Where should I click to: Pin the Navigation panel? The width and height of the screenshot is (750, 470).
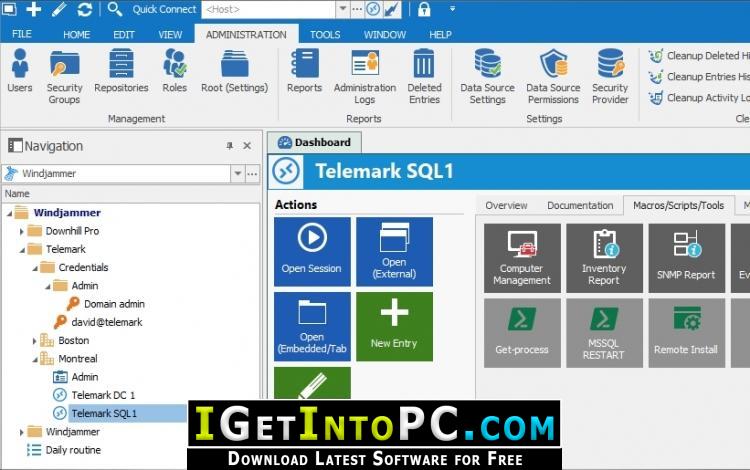pos(230,145)
